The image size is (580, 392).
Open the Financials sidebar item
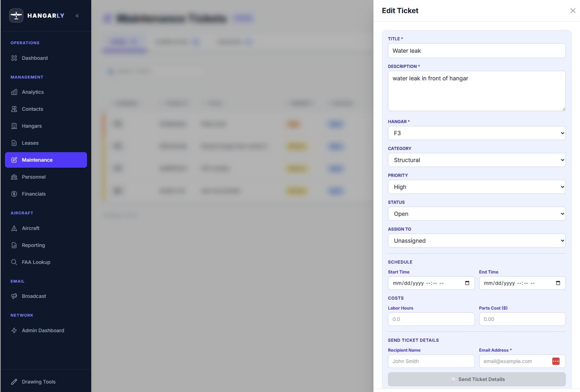[34, 194]
